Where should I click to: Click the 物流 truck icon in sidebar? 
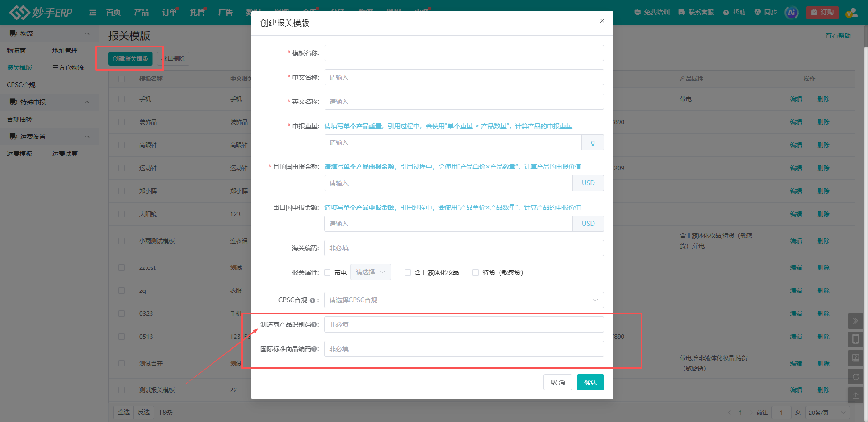pos(14,33)
